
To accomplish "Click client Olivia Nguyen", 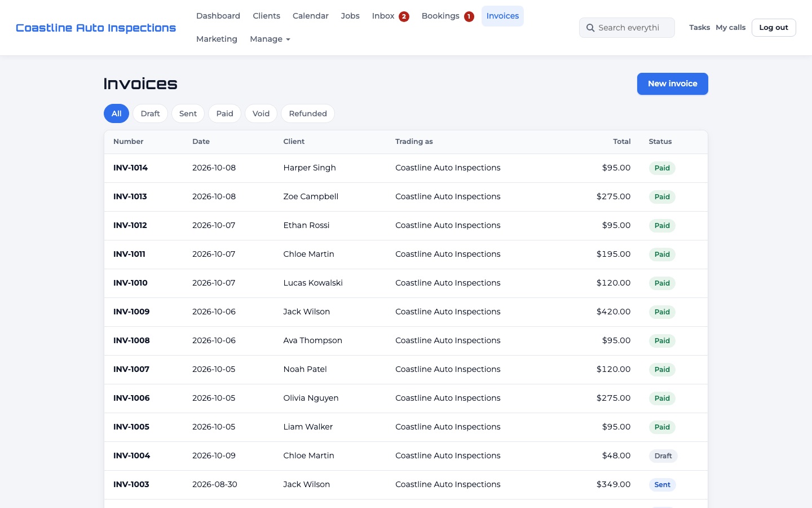I will 311,398.
